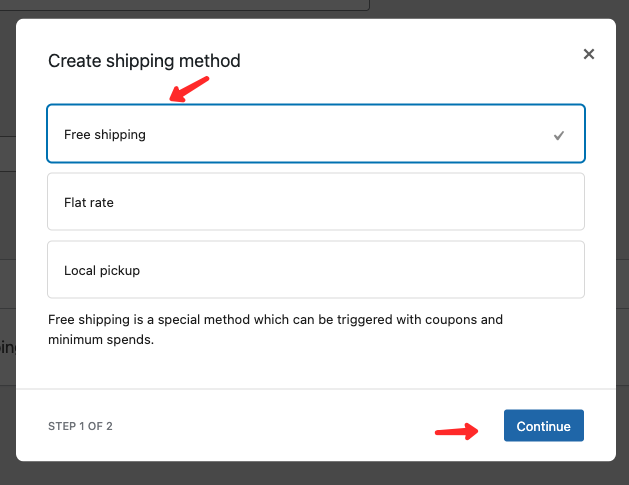Click the red arrow pointing at Continue

click(x=457, y=431)
